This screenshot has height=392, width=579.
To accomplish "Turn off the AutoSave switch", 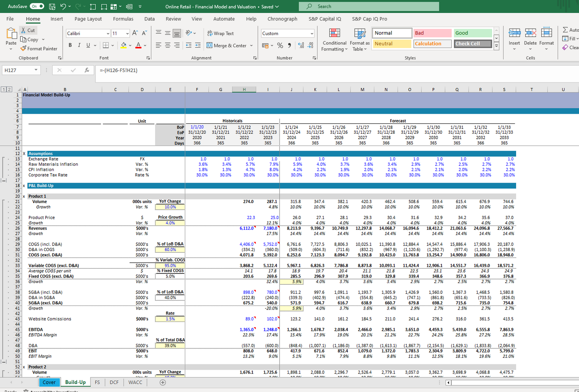I will (37, 6).
